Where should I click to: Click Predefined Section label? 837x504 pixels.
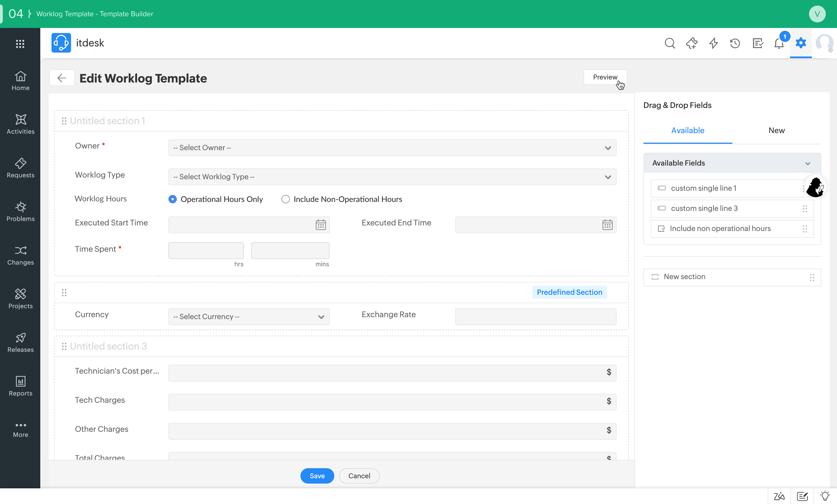(x=569, y=292)
